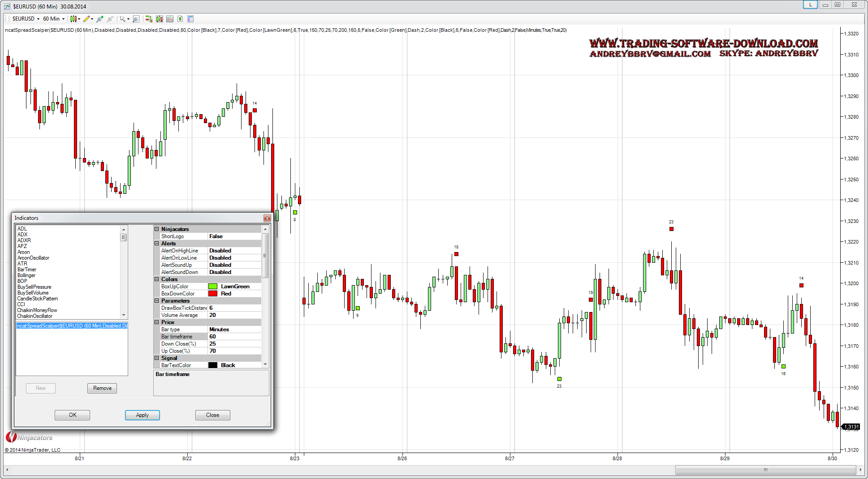Image resolution: width=868 pixels, height=479 pixels.
Task: Click the Apply button
Action: pyautogui.click(x=142, y=415)
